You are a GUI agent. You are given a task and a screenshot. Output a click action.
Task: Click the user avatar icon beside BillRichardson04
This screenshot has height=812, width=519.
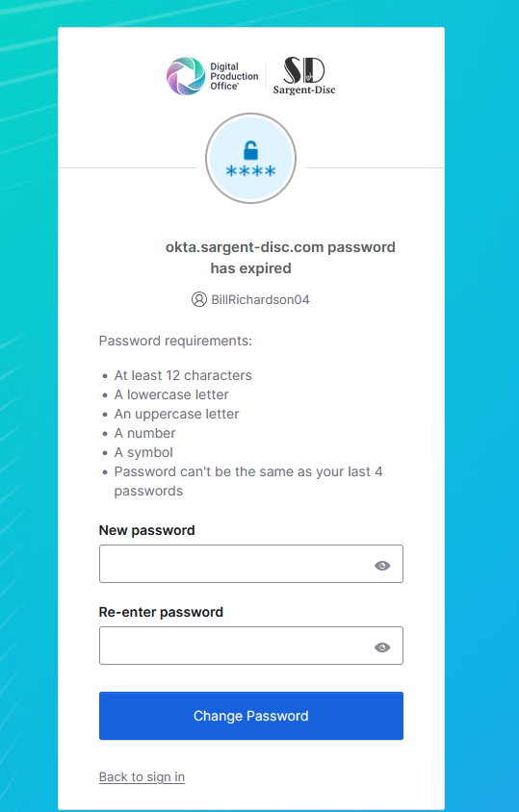pos(199,299)
